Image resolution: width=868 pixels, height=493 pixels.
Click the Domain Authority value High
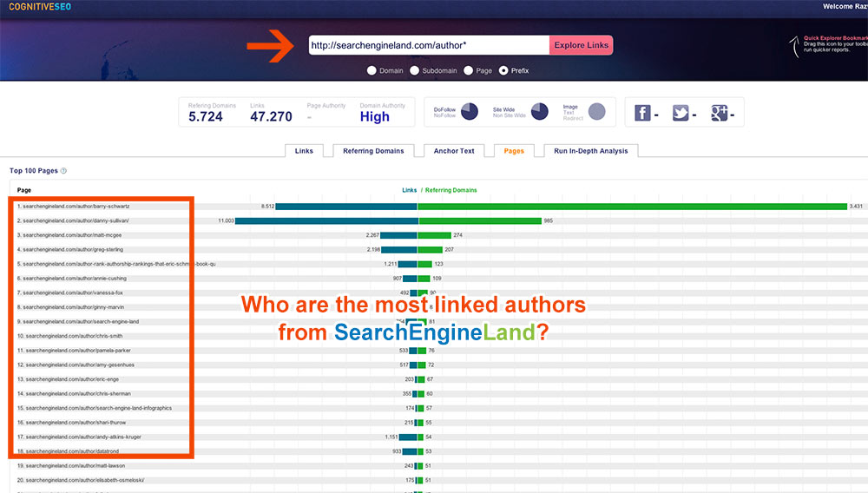[375, 116]
